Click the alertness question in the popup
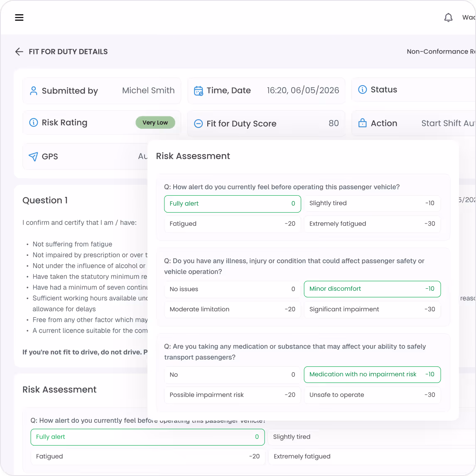The height and width of the screenshot is (476, 476). tap(282, 187)
